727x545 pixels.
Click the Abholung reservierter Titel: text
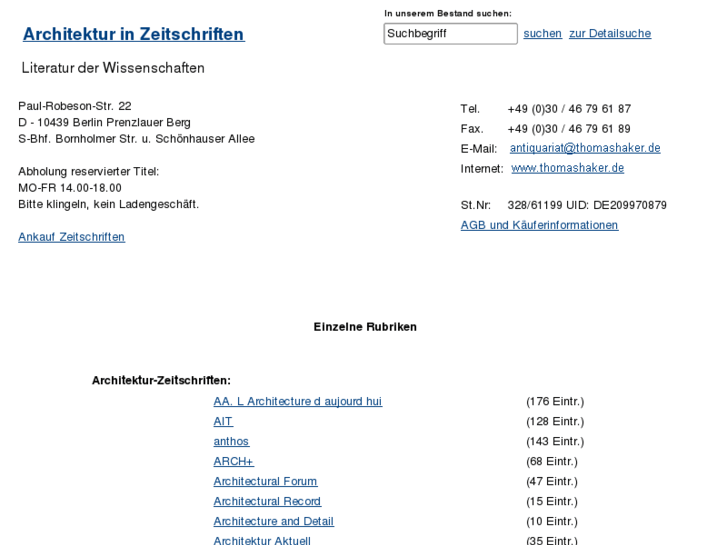coord(89,172)
